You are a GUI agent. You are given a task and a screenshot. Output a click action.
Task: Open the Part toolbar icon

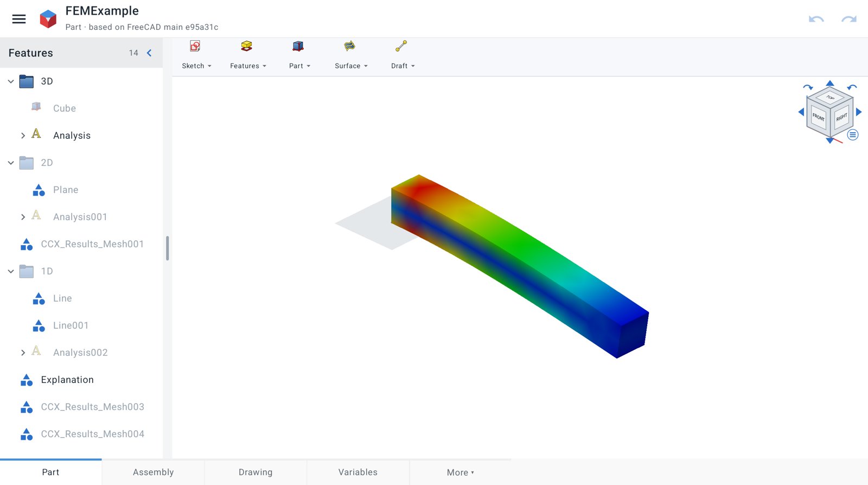[x=298, y=46]
